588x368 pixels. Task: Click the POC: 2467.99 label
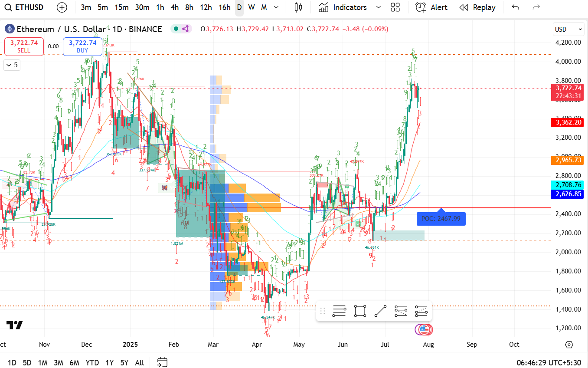[441, 218]
